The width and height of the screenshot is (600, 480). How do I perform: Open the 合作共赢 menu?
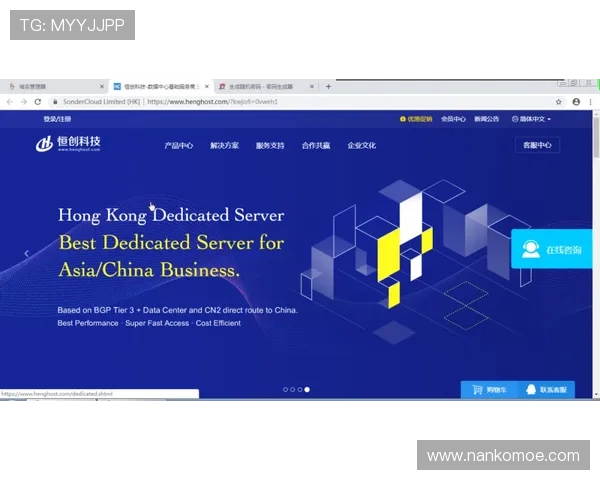click(316, 145)
